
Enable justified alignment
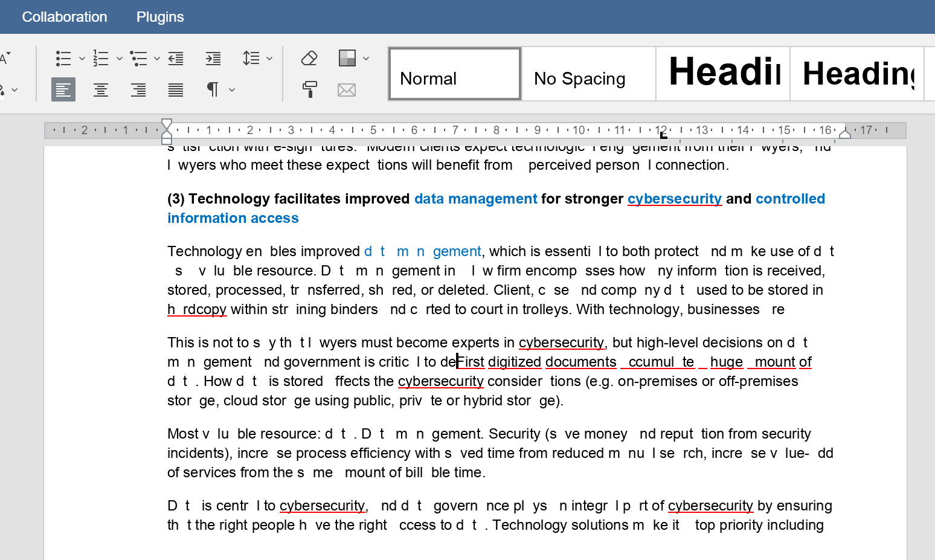click(175, 89)
